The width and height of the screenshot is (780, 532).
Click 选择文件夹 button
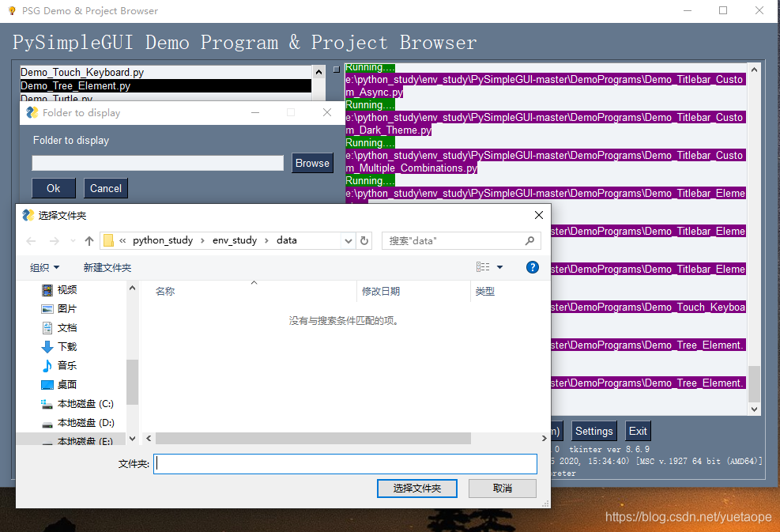coord(416,489)
